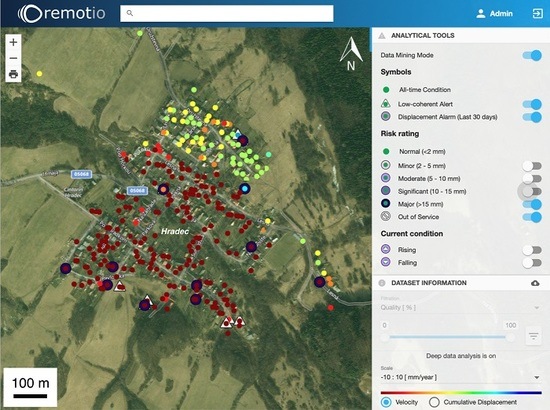
Task: Print the map view
Action: [x=13, y=74]
